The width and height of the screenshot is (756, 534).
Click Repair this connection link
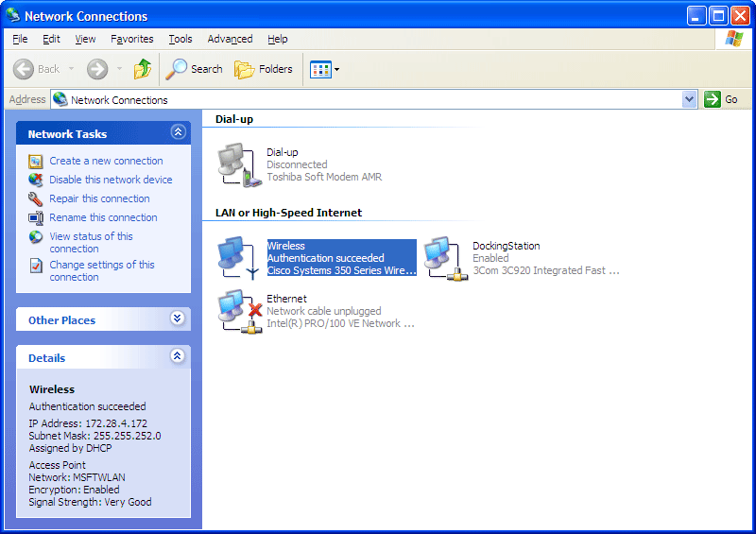pos(99,198)
